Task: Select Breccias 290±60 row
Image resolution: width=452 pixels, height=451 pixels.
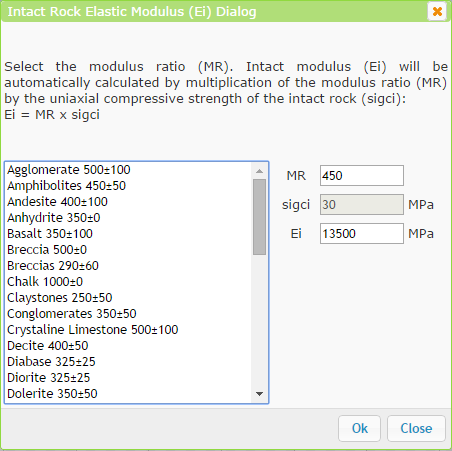Action: pos(129,266)
